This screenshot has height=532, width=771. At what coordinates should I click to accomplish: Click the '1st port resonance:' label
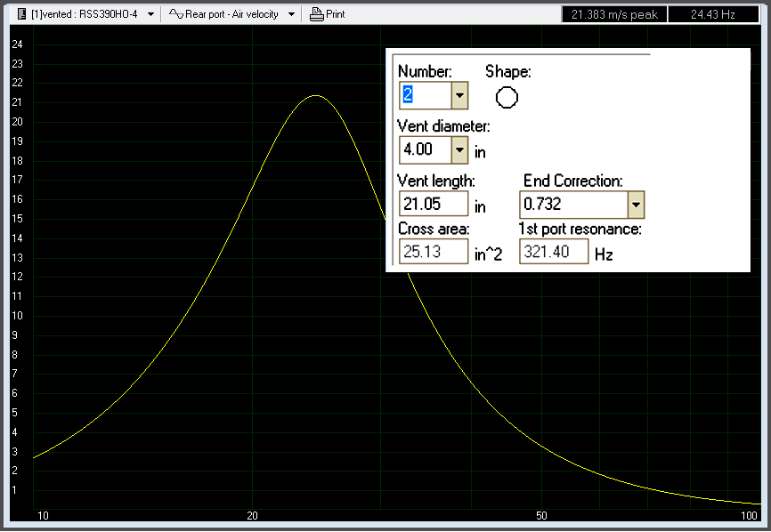(580, 229)
